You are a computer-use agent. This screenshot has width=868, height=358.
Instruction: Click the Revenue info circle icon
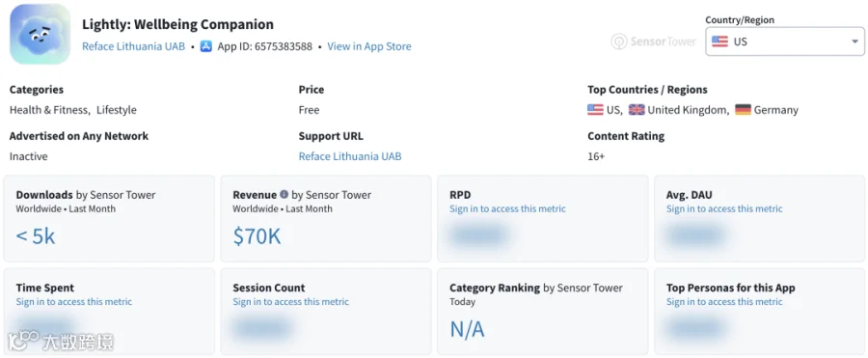click(x=284, y=195)
